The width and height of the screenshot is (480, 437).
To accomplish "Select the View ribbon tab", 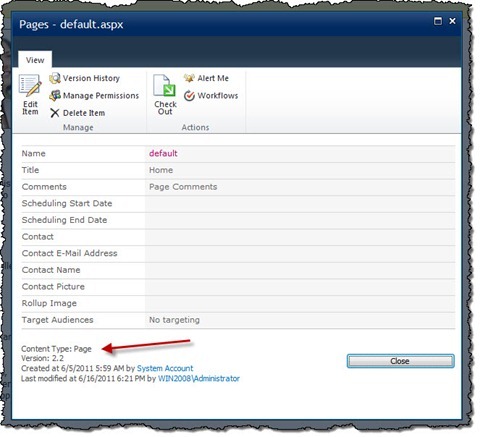I will (35, 60).
